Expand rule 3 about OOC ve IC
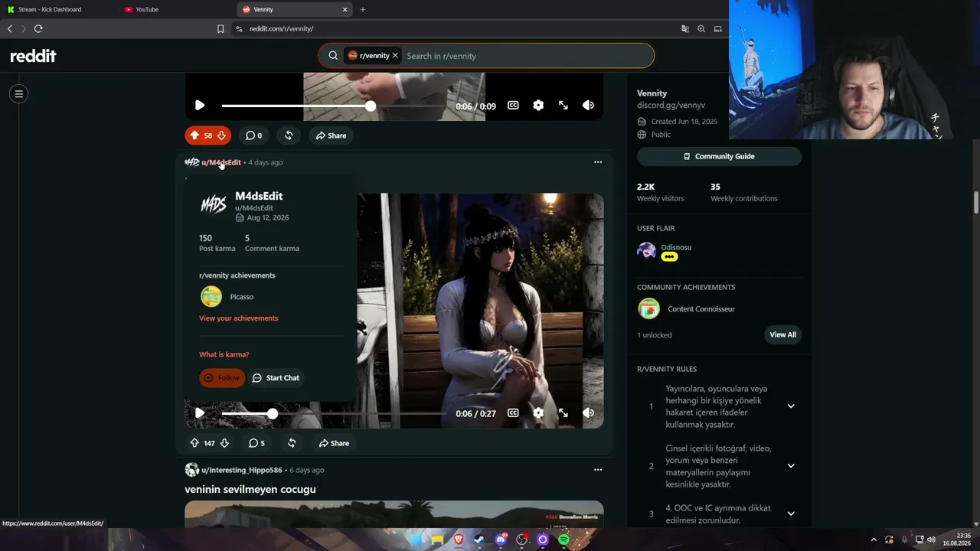The height and width of the screenshot is (551, 980). [x=791, y=514]
